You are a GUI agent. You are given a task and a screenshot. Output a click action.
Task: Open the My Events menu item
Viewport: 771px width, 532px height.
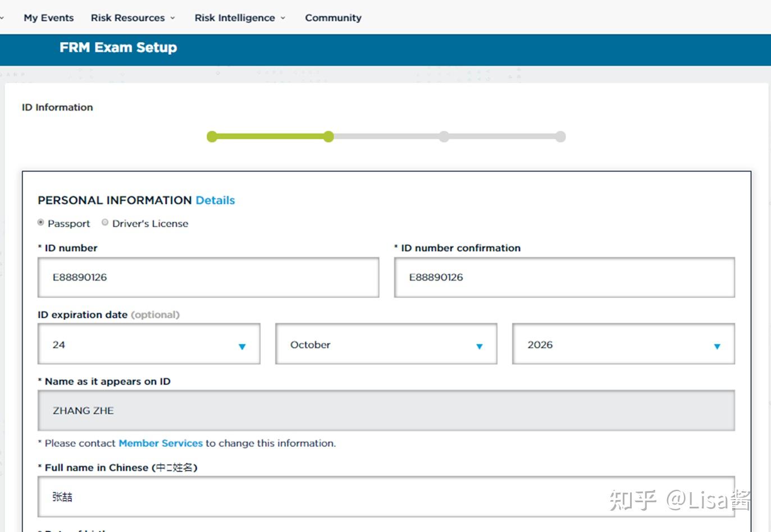(x=48, y=18)
